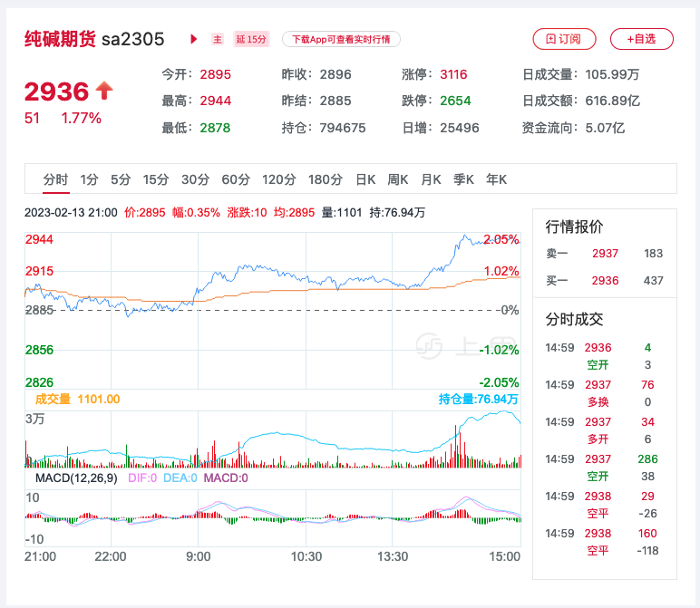Open the 日K daily candlestick tab

365,179
